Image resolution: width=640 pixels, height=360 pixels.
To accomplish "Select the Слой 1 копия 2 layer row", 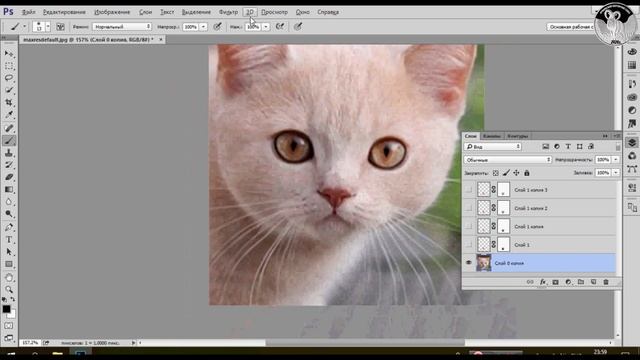I will (x=540, y=208).
